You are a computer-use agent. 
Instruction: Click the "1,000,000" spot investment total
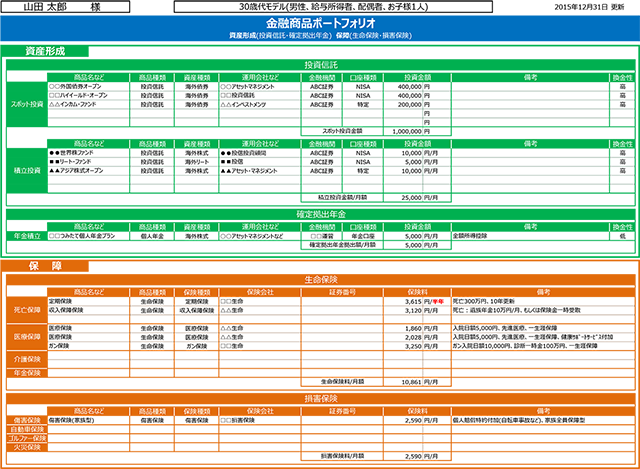407,131
